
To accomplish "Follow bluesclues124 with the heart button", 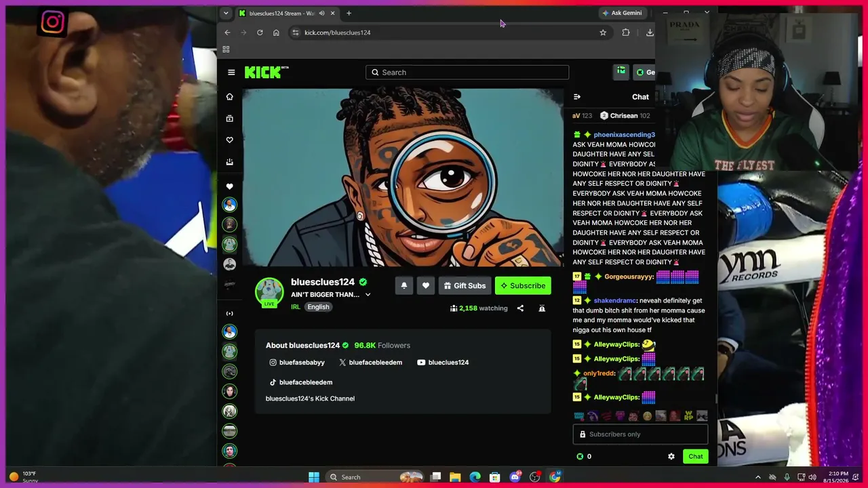I will 426,286.
